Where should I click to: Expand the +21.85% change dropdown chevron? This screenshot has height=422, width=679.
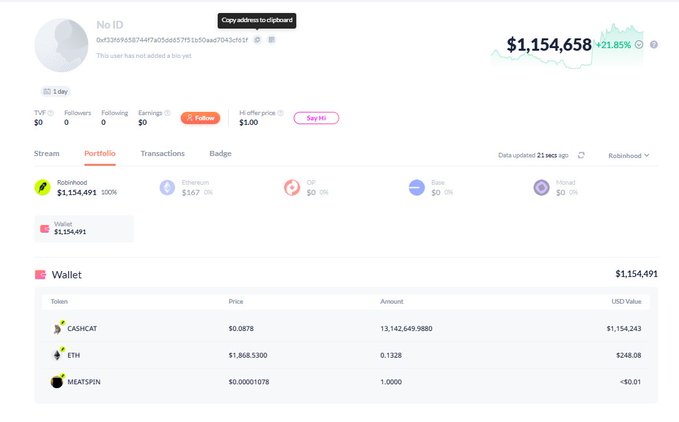point(639,45)
